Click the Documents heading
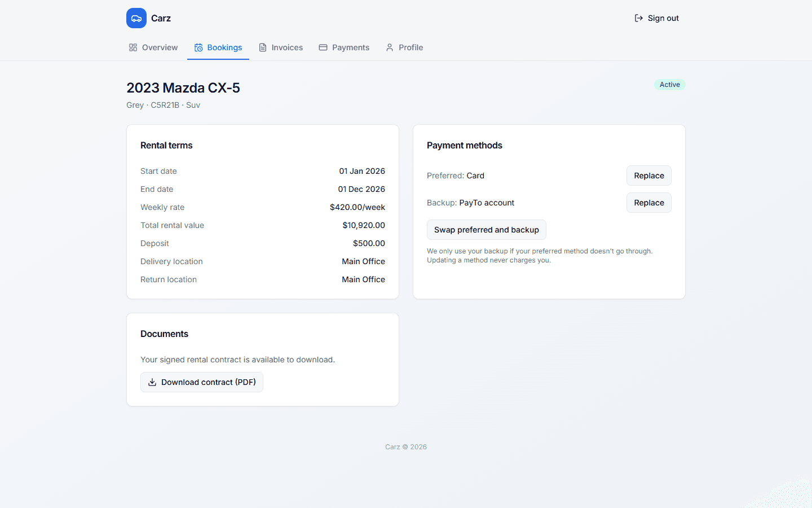 (164, 334)
